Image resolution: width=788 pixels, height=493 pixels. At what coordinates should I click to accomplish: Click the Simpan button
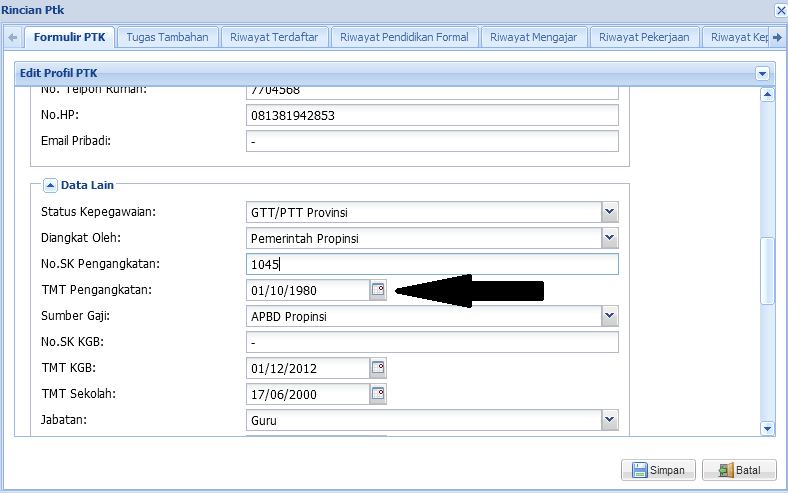[x=658, y=470]
